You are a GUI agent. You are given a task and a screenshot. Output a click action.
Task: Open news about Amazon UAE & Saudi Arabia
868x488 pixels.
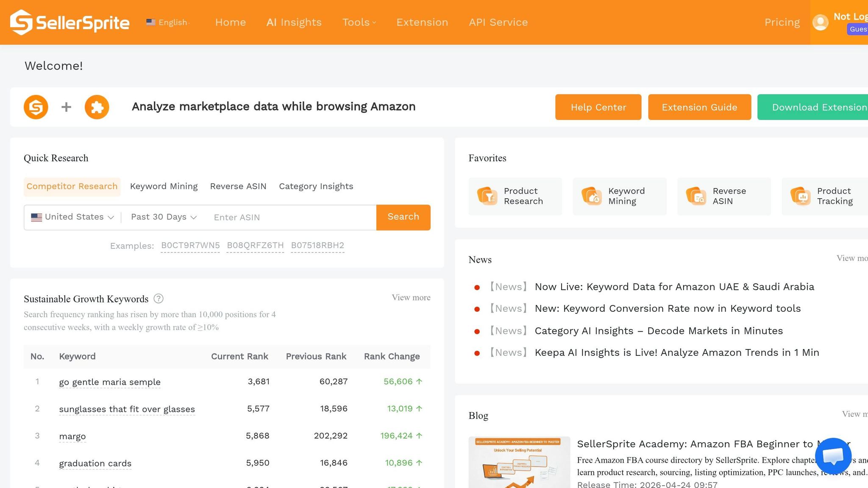tap(674, 287)
